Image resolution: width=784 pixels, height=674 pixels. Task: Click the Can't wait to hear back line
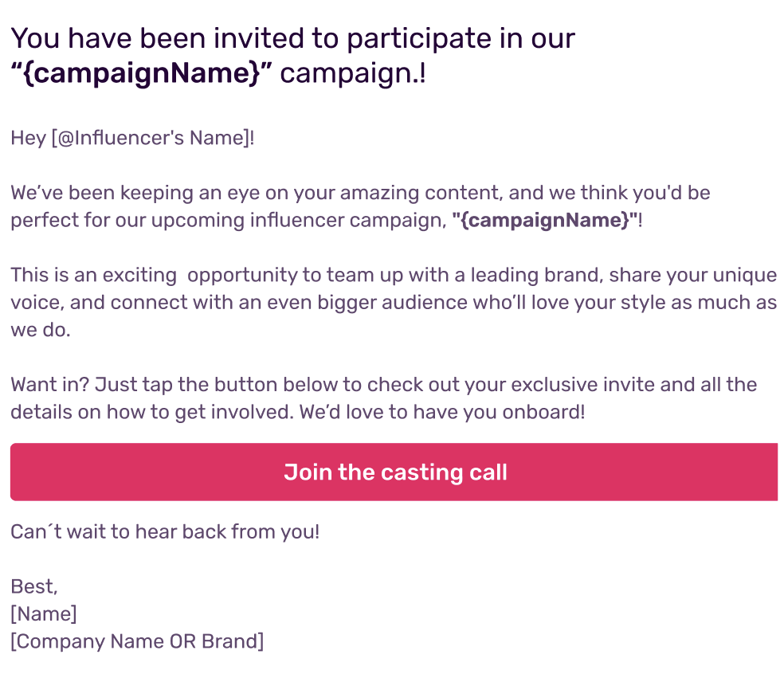[x=165, y=531]
